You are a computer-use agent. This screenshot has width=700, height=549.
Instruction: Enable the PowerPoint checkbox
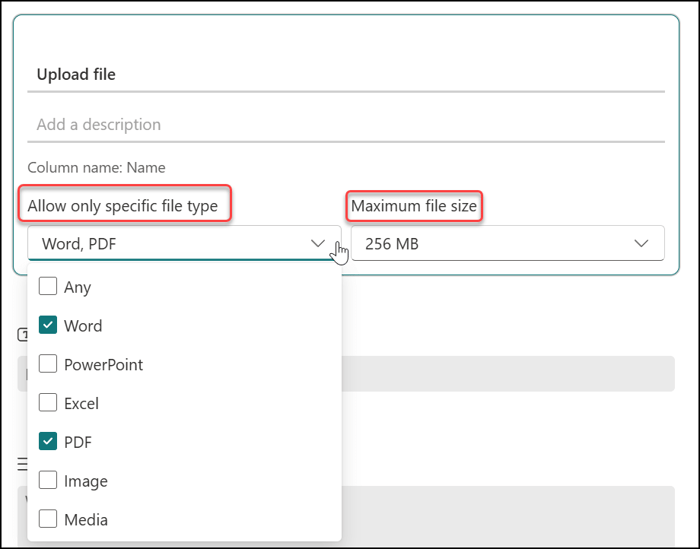tap(48, 364)
